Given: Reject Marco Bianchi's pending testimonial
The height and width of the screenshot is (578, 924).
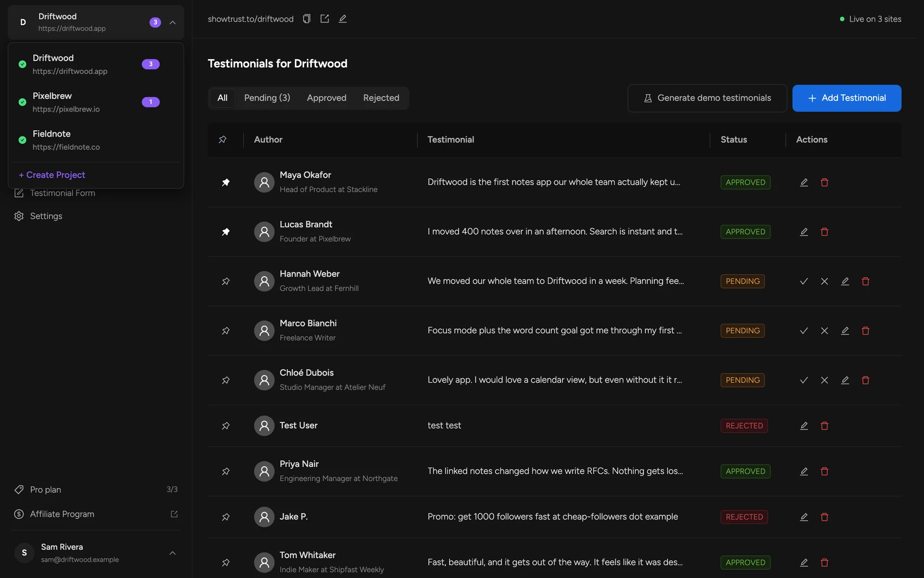Looking at the screenshot, I should [824, 331].
